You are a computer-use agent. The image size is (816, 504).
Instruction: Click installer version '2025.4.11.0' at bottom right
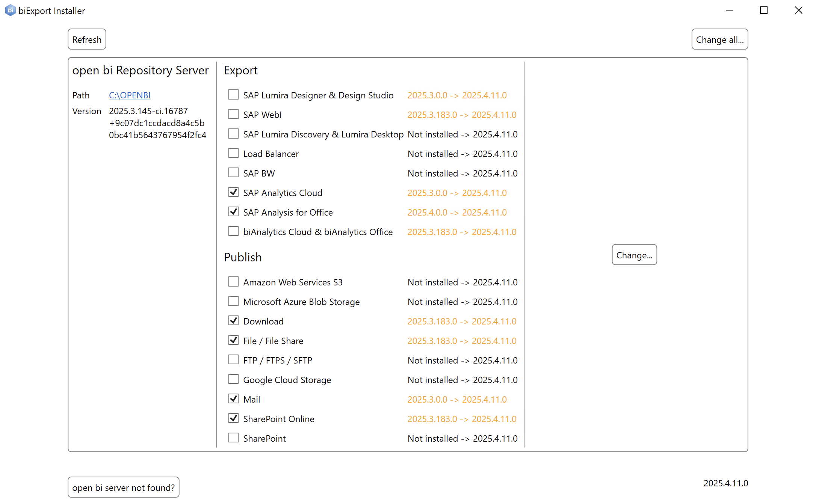click(x=725, y=483)
